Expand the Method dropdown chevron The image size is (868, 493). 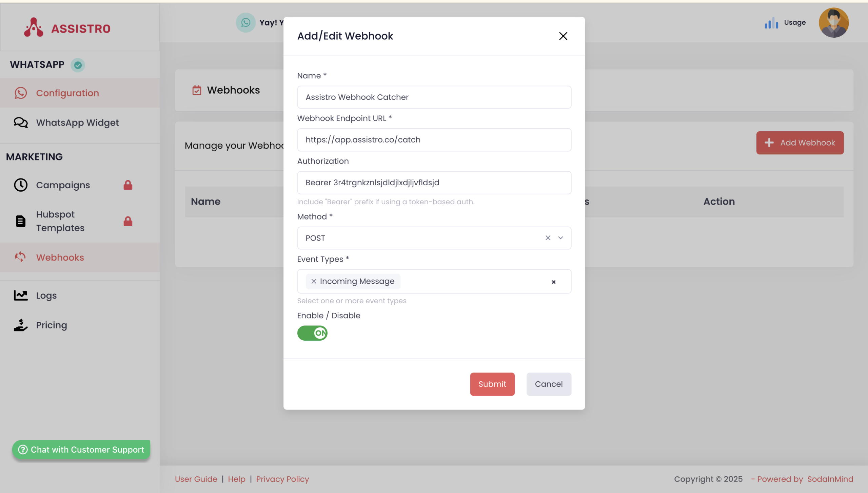[560, 238]
